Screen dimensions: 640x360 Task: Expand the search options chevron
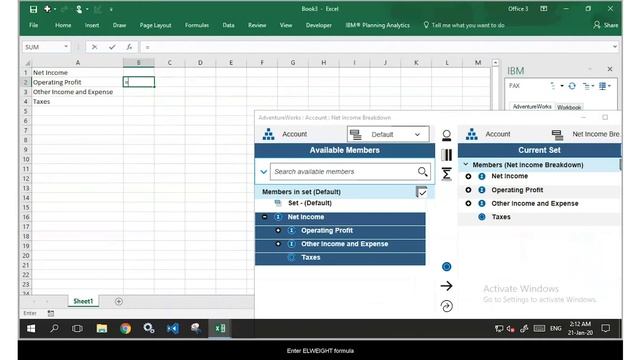pos(264,172)
